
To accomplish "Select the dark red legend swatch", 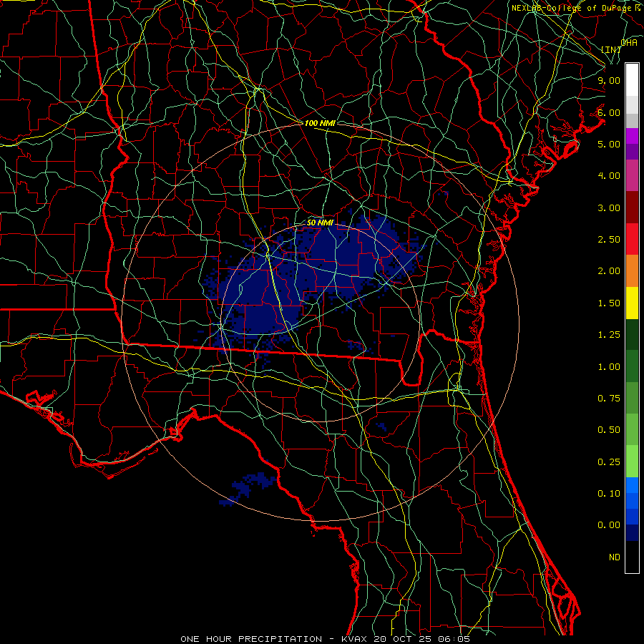I will tap(632, 207).
